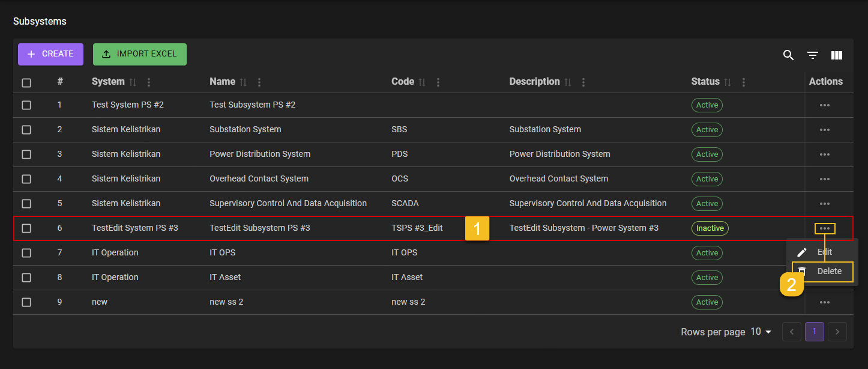
Task: Click sort arrows on Code column
Action: 422,82
